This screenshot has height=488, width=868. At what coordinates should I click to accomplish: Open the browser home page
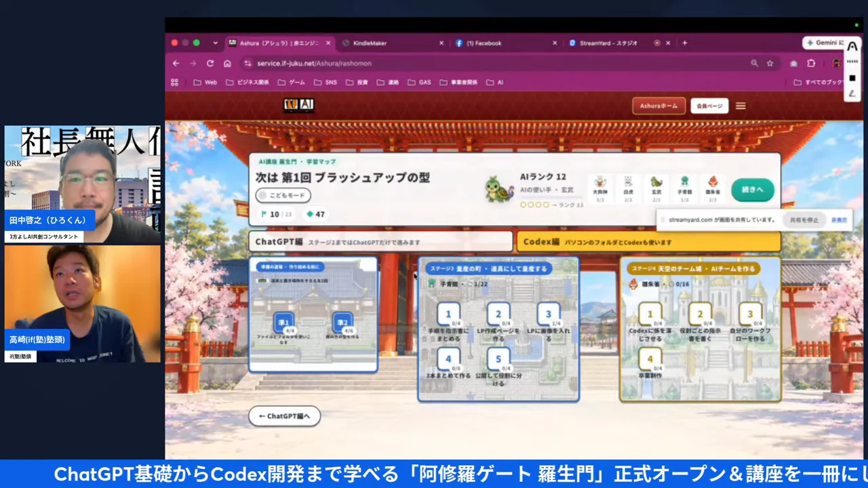click(x=227, y=63)
